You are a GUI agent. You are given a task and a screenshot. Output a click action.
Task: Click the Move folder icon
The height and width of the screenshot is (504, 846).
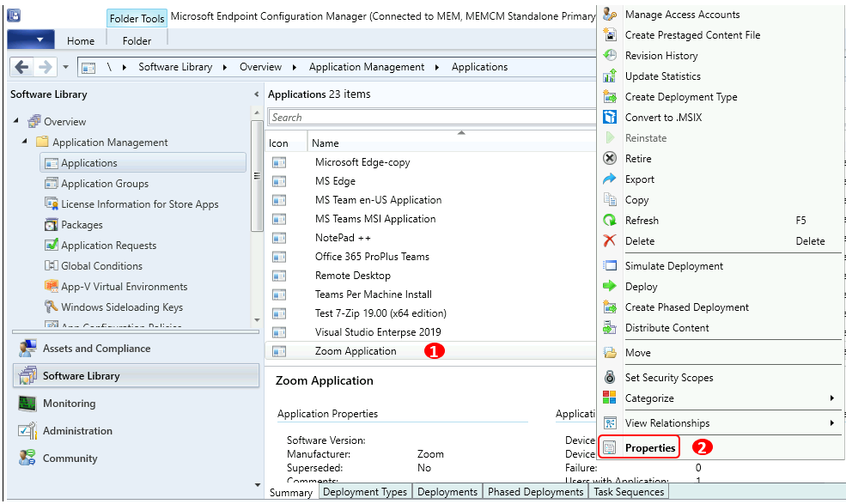(610, 352)
